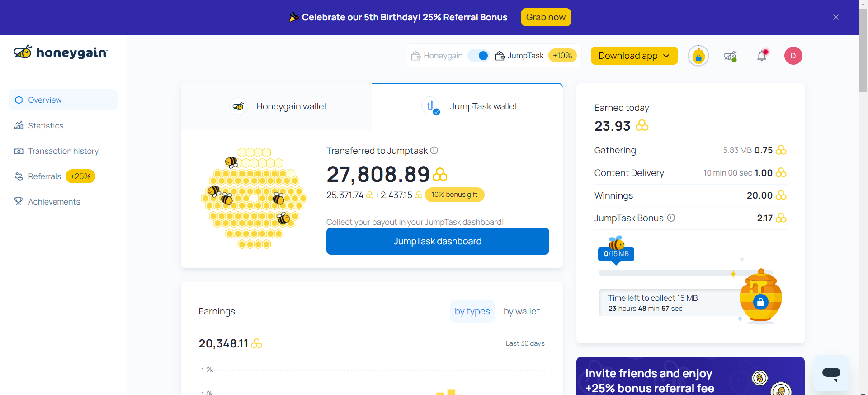The height and width of the screenshot is (395, 868).
Task: Click the Earned today heading
Action: click(622, 108)
